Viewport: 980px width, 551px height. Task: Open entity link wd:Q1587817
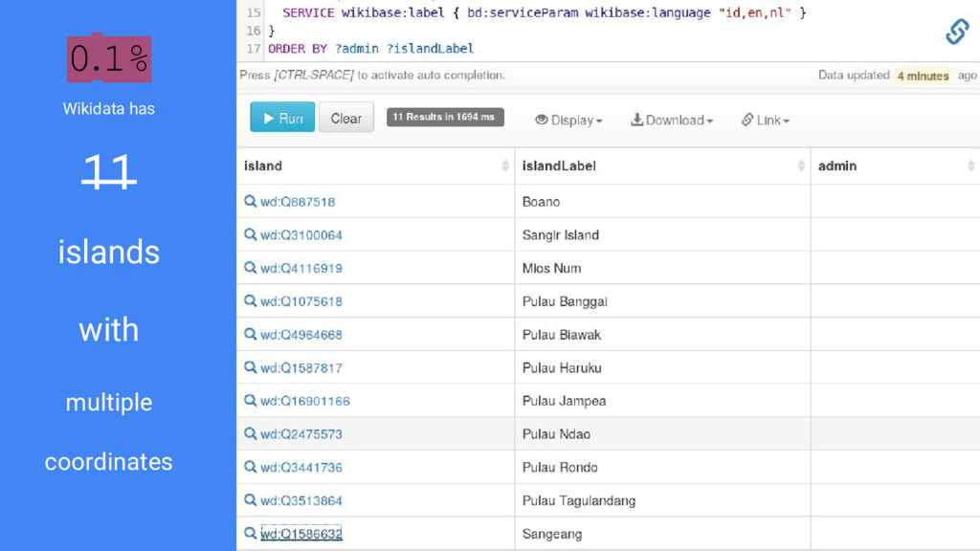(301, 368)
